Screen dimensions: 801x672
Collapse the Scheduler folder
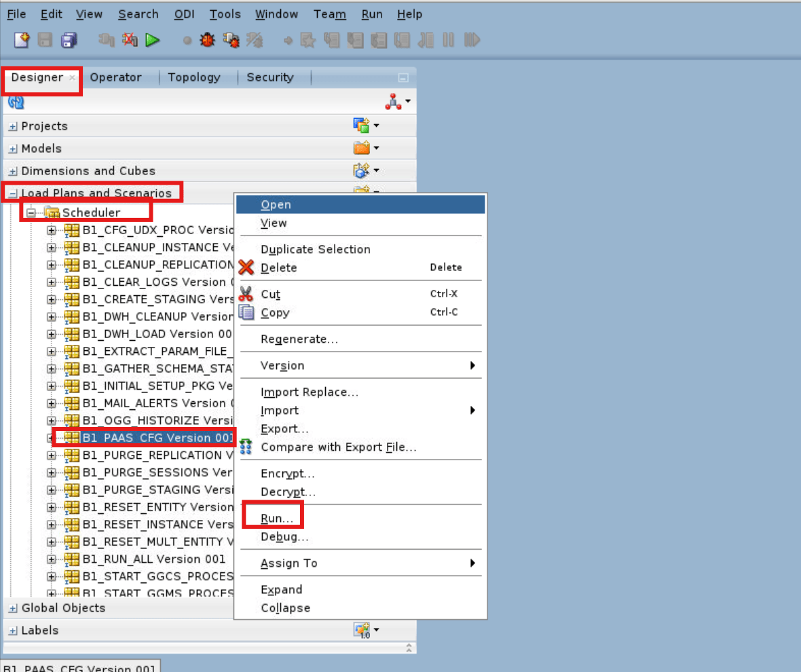coord(31,212)
